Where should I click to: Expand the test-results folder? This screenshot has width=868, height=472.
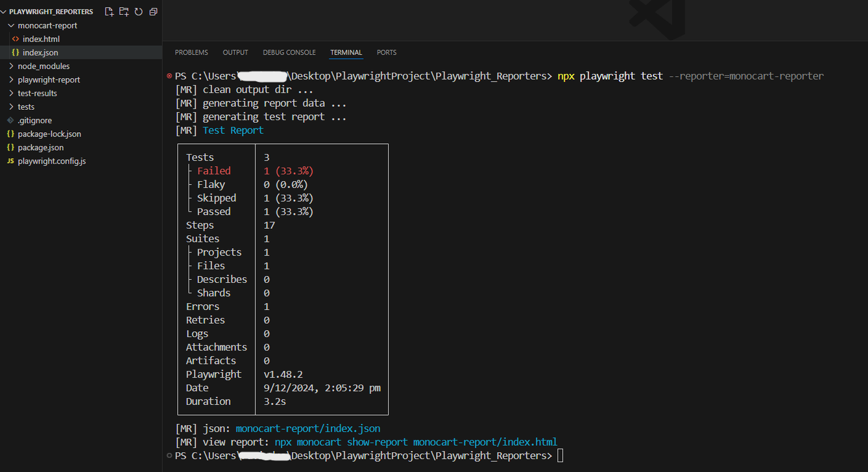click(x=11, y=94)
